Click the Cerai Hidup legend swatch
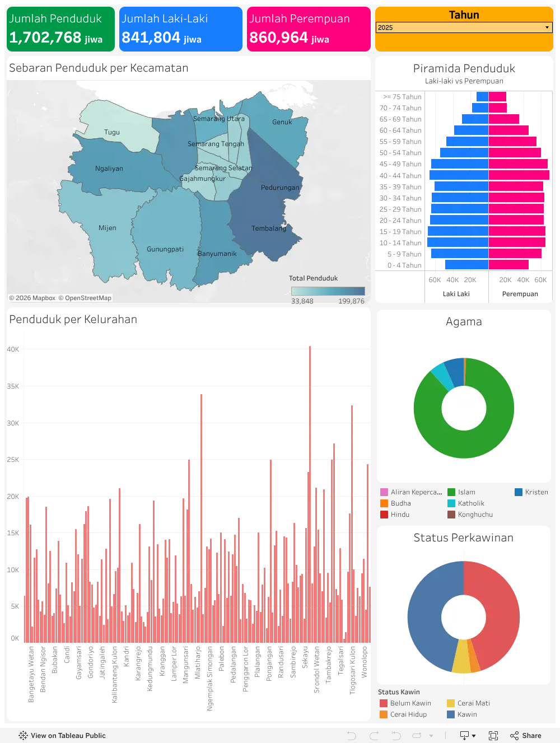 [384, 714]
